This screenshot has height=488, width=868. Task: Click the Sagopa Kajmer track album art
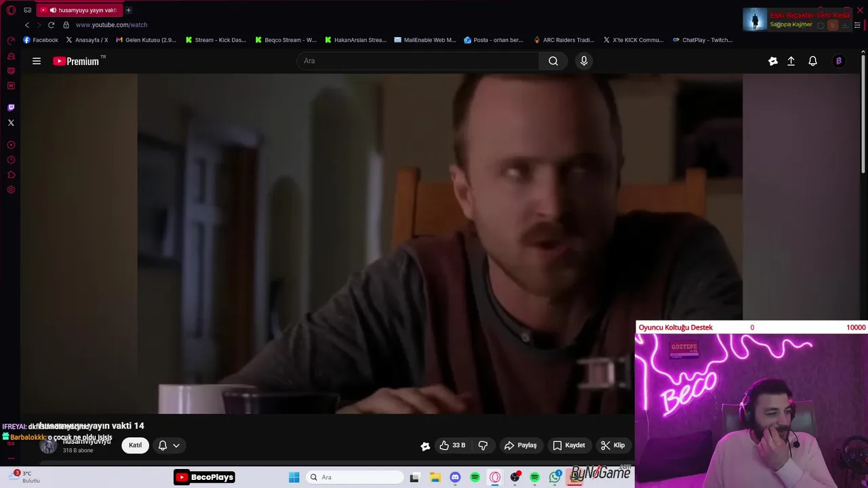click(x=755, y=20)
